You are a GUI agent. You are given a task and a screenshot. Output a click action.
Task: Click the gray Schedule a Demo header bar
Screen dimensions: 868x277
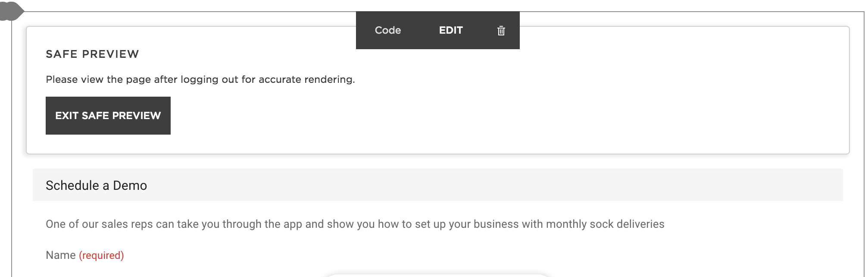(474, 186)
